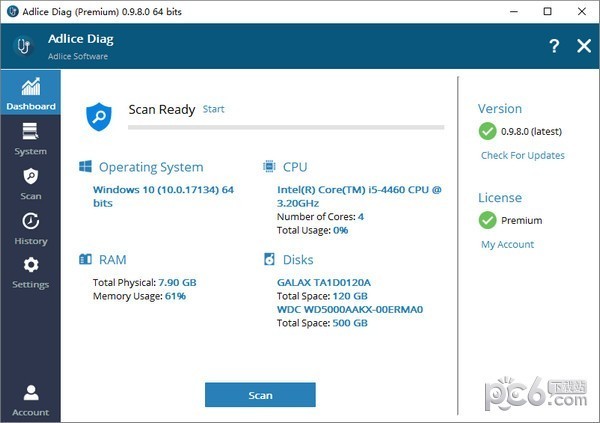
Task: Click the Total Usage: 0% line
Action: coord(313,230)
